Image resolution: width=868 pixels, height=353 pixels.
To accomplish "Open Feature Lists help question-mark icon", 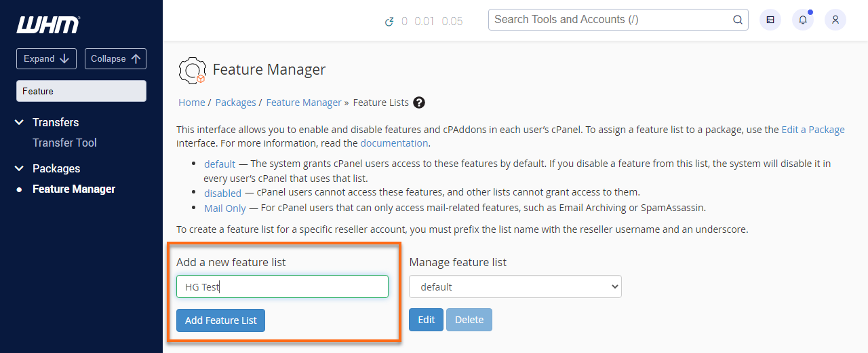I will point(419,103).
